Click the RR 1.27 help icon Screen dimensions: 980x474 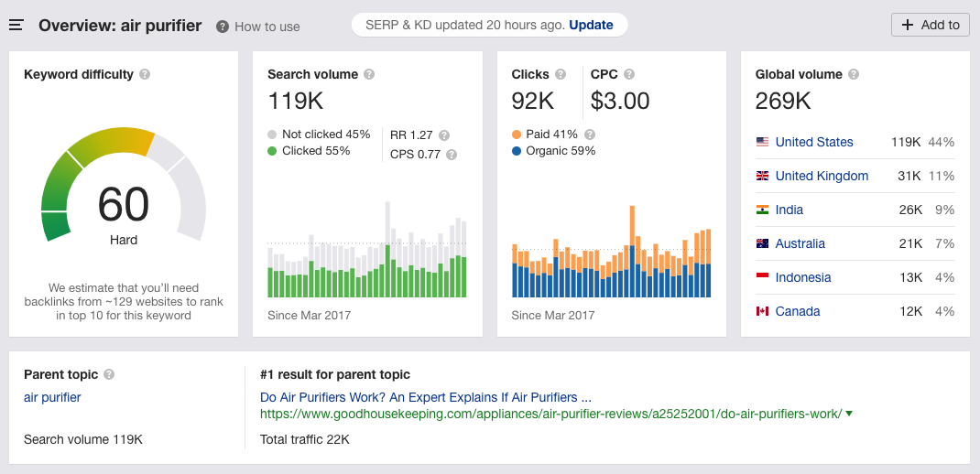444,135
